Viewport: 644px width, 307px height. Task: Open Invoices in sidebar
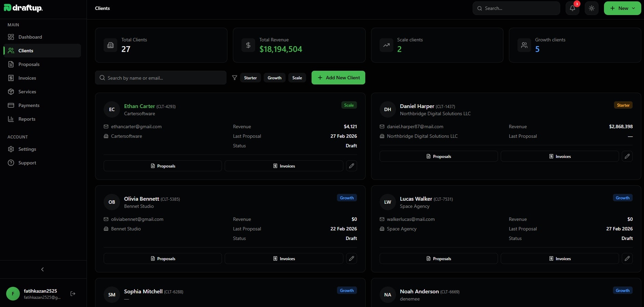42,78
